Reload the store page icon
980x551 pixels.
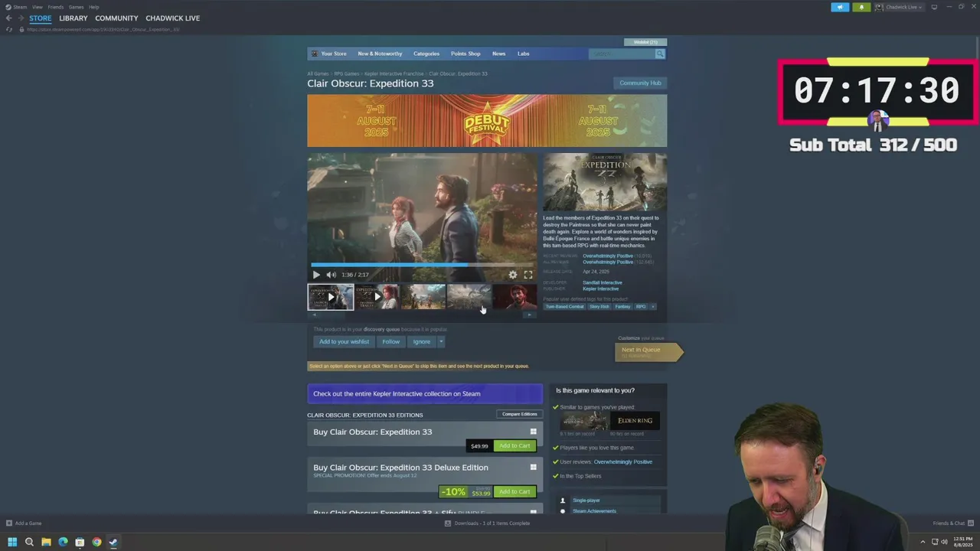(x=8, y=29)
